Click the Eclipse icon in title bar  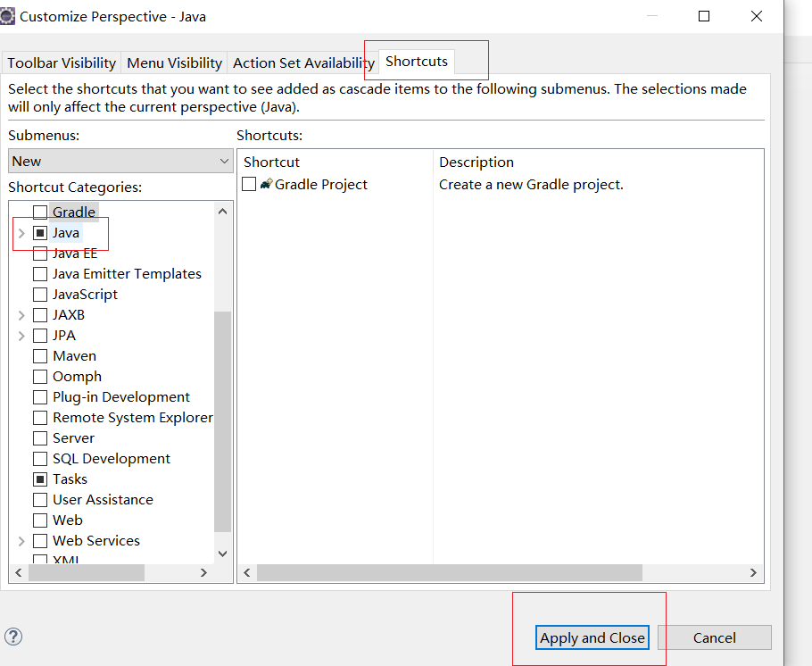7,16
